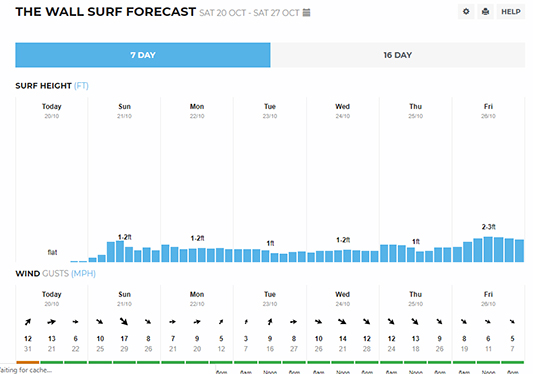Click the Sat 20 Oct - Sat 27 Oct date range
This screenshot has height=374, width=533.
[249, 13]
